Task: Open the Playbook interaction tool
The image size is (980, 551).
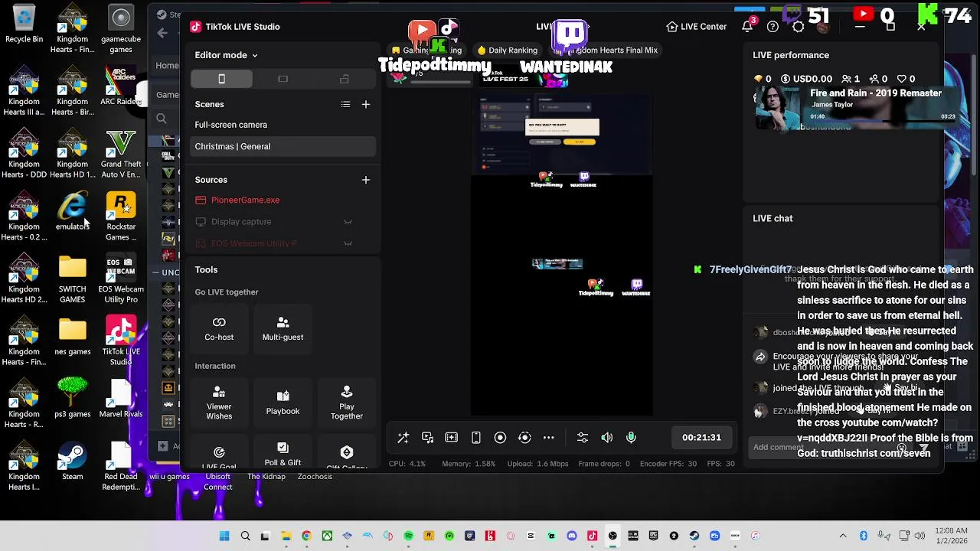Action: [283, 403]
